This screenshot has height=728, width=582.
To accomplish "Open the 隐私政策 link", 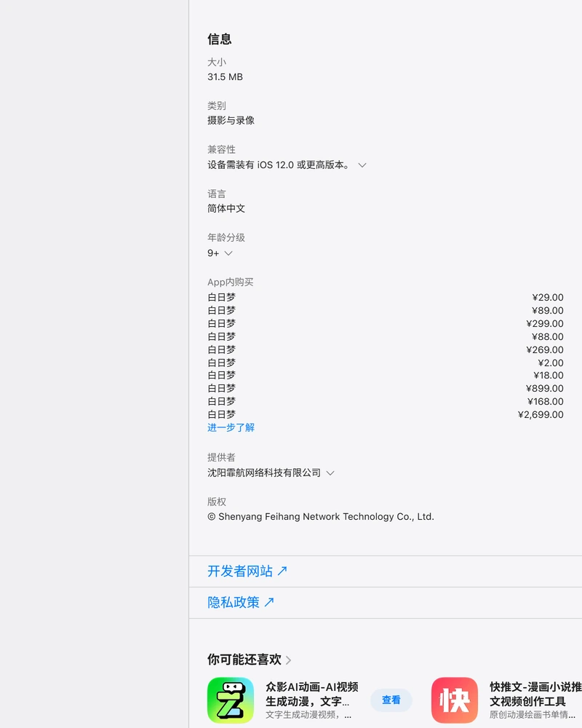I will point(234,602).
